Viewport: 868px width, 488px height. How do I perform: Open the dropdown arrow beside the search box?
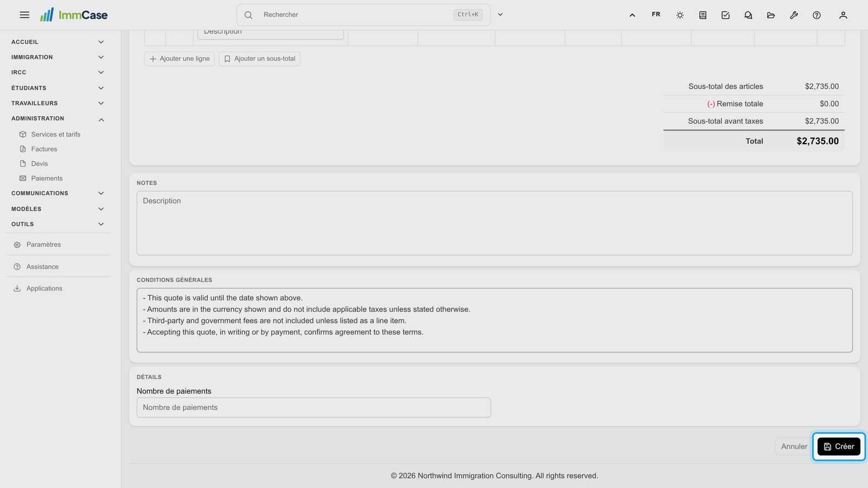pyautogui.click(x=500, y=15)
